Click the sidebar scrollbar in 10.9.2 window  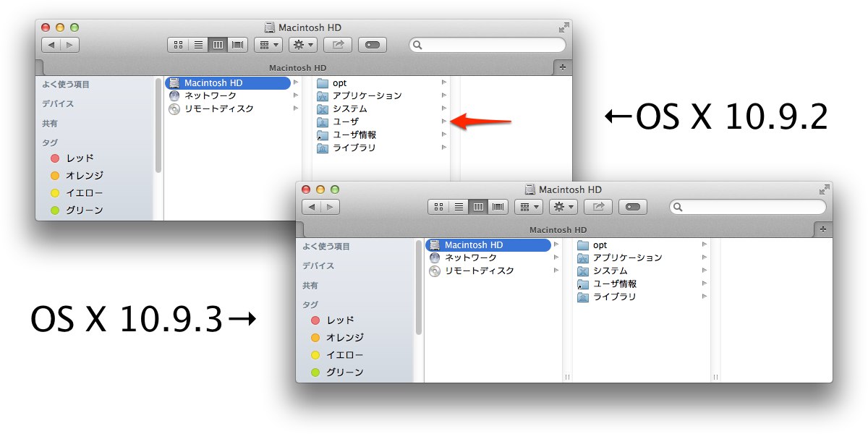click(x=158, y=125)
